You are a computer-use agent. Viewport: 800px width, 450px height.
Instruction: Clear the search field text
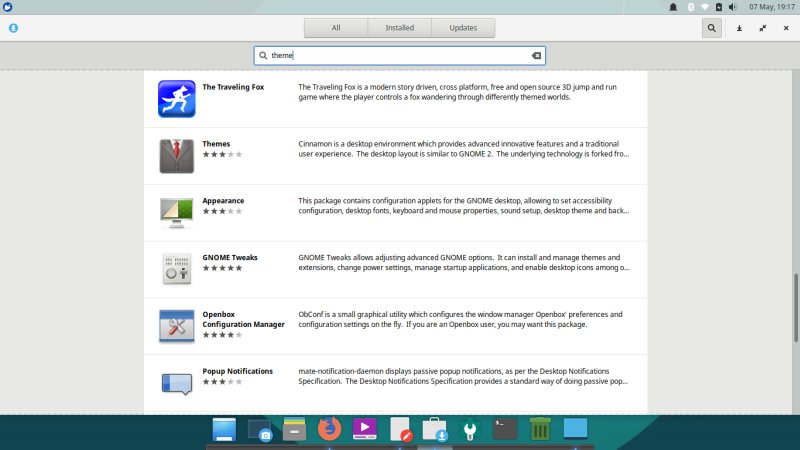(x=536, y=56)
